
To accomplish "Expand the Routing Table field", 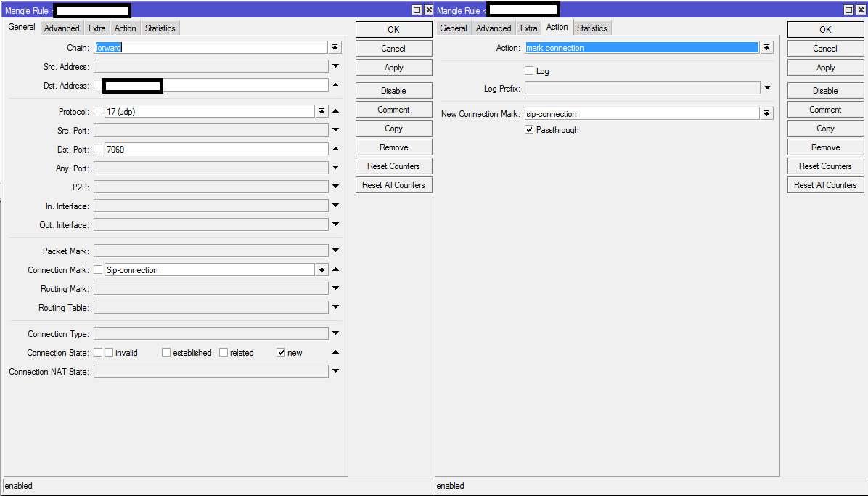I will coord(335,307).
